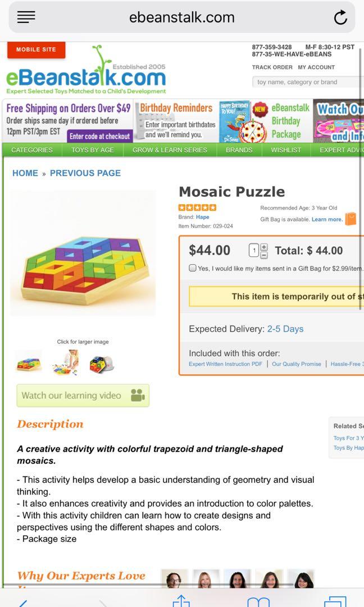Viewport: 364px width, 607px height.
Task: Reload the page using the refresh icon
Action: point(341,17)
